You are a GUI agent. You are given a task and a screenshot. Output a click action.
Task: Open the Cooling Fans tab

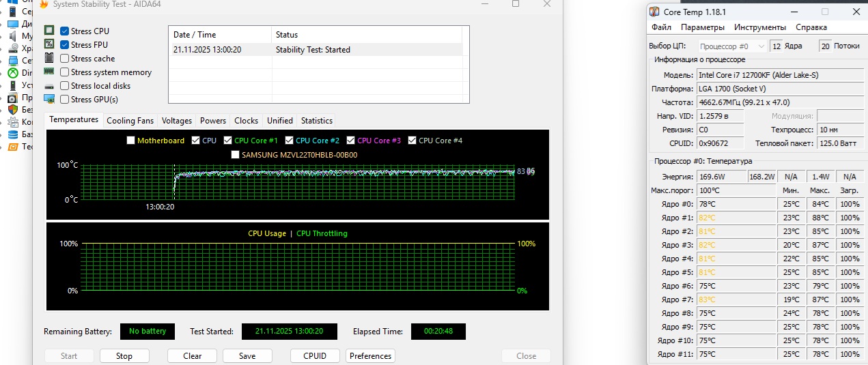(130, 121)
